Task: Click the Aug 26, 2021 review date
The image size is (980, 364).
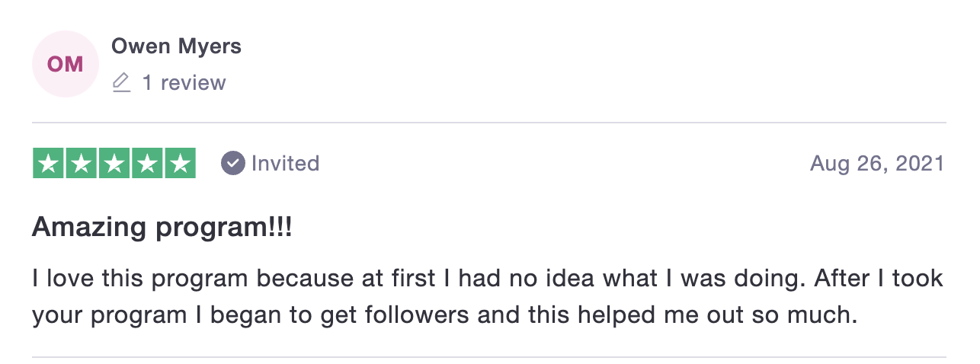Action: (877, 163)
